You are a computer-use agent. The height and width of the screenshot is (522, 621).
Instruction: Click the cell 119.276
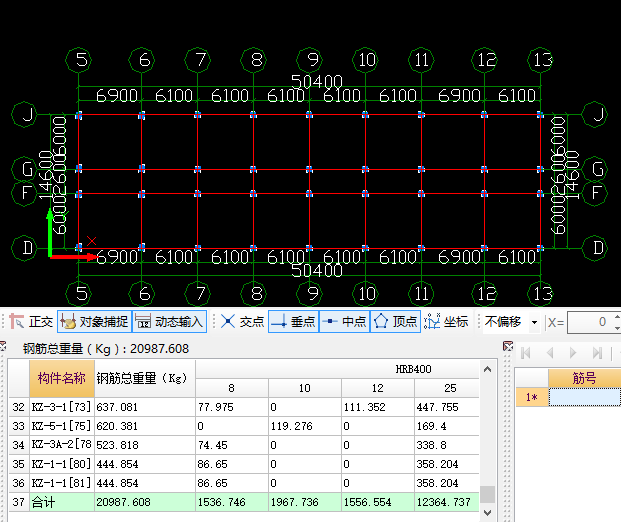305,426
